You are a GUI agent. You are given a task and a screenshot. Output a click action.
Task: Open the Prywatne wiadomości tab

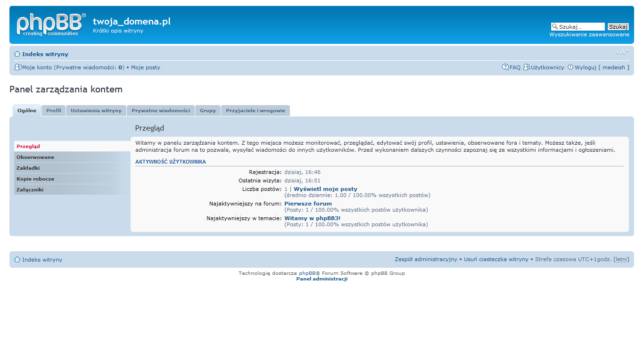pos(161,110)
